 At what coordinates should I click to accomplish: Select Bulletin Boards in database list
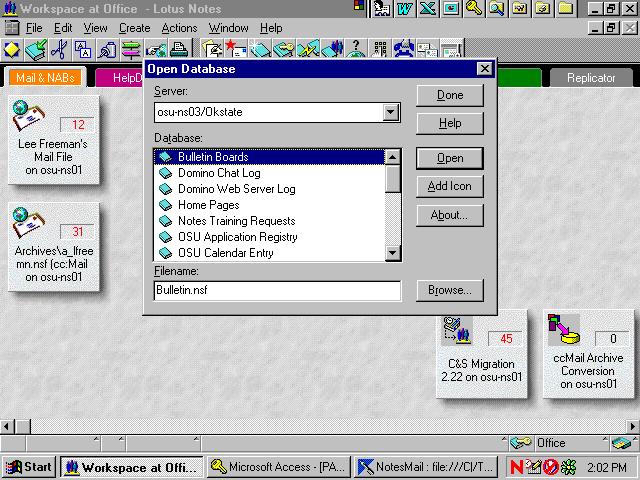269,157
